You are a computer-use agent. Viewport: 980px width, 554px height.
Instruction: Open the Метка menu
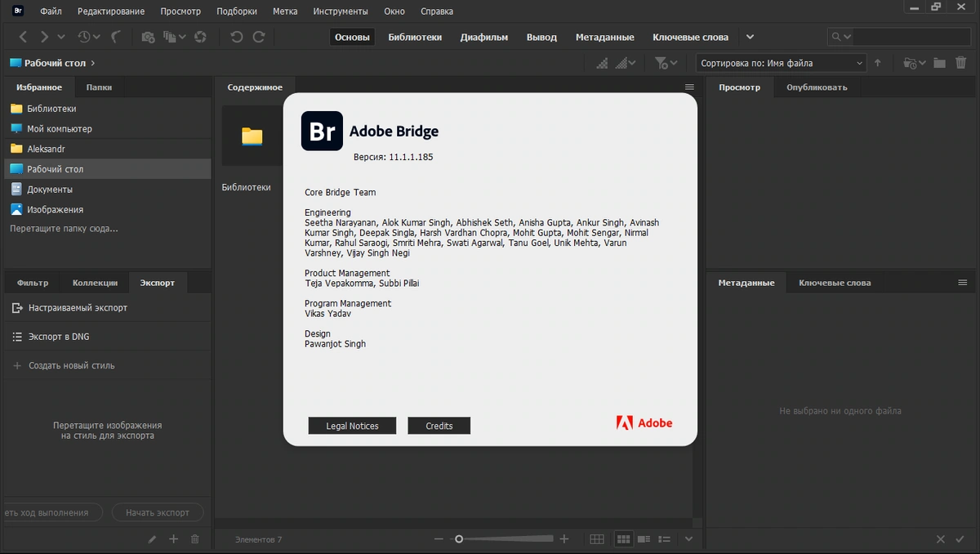click(x=285, y=11)
